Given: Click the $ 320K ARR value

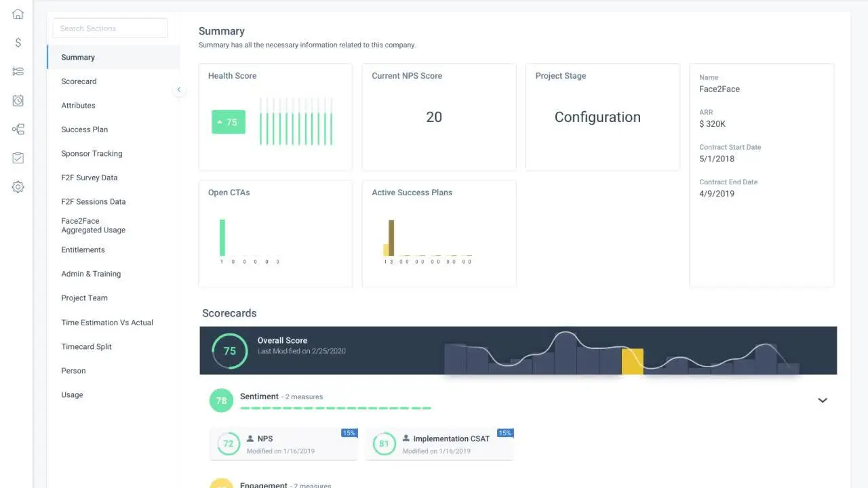Looking at the screenshot, I should (713, 124).
